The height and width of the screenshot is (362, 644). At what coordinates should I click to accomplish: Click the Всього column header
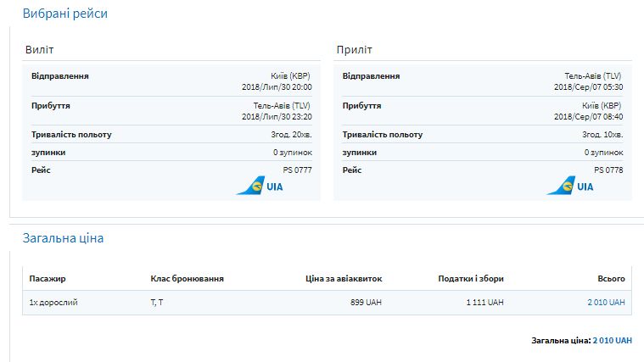(611, 279)
